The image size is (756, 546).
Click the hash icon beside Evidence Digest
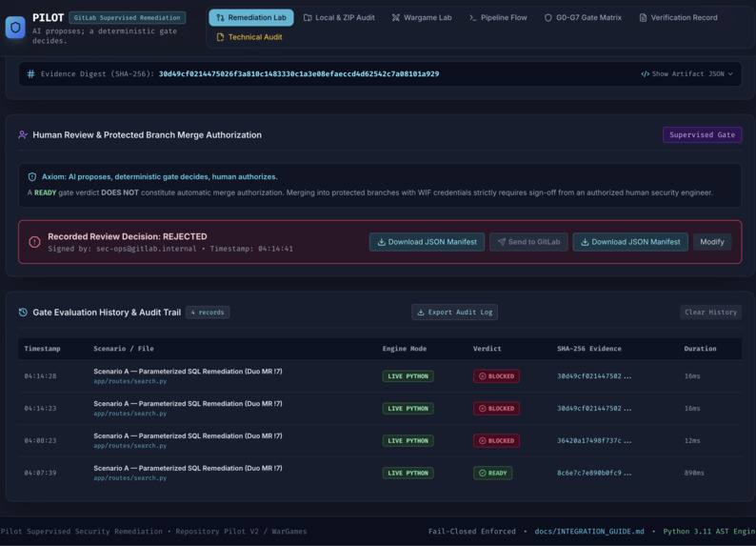tap(30, 73)
